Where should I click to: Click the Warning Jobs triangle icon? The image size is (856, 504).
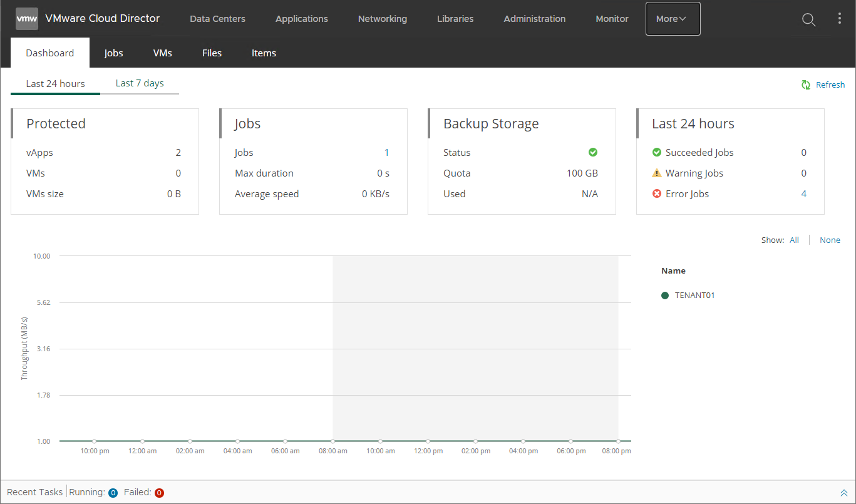point(657,173)
